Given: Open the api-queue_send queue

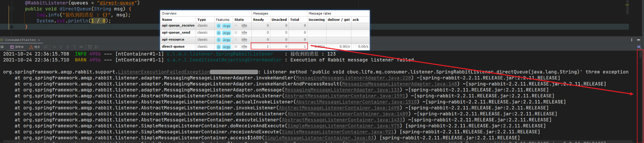Looking at the screenshot, I should (x=176, y=33).
